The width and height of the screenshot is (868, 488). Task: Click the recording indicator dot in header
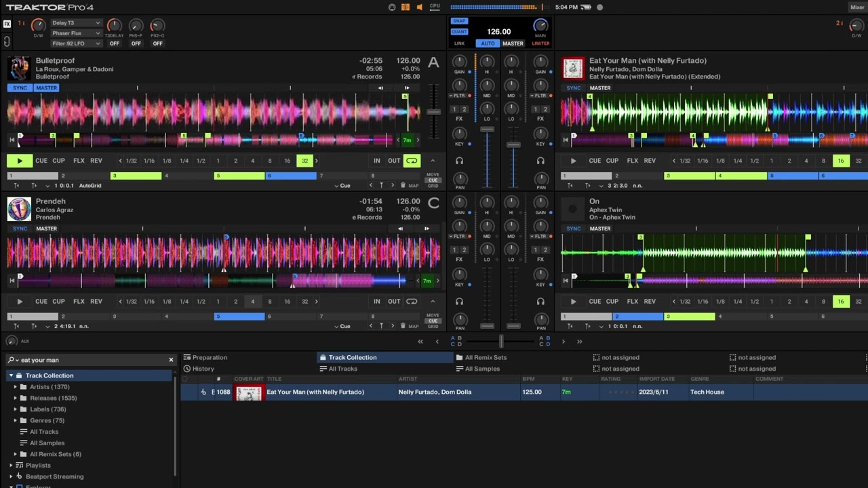(x=599, y=7)
